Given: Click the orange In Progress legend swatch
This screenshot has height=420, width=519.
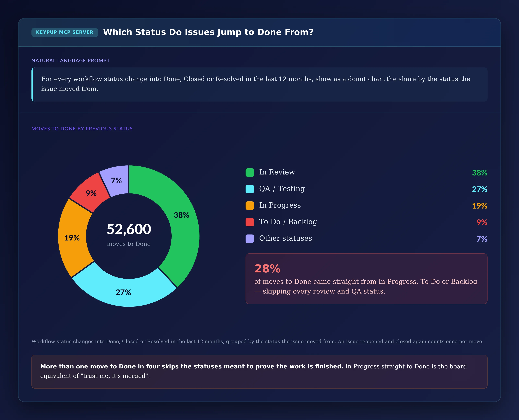Looking at the screenshot, I should point(250,206).
